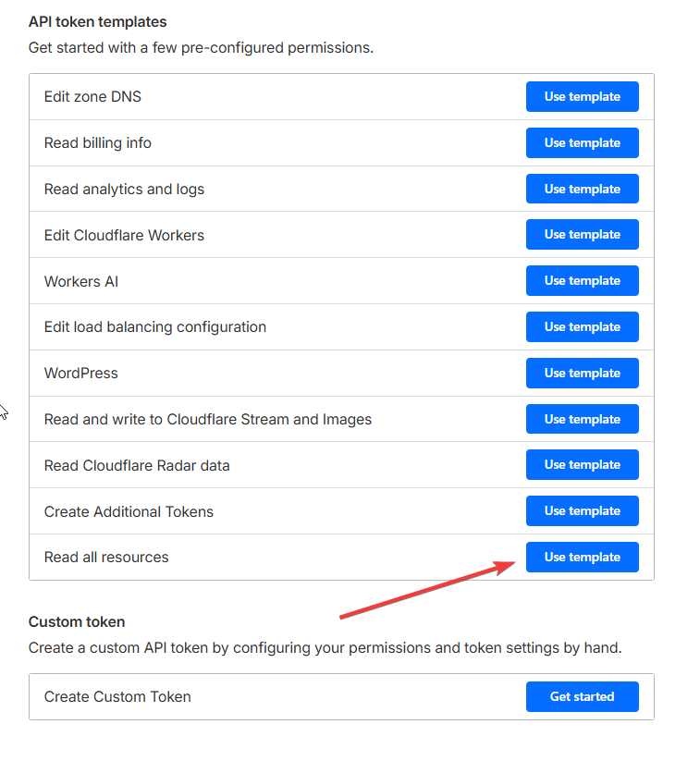Use template for Read all resources
The image size is (700, 761).
[x=582, y=557]
